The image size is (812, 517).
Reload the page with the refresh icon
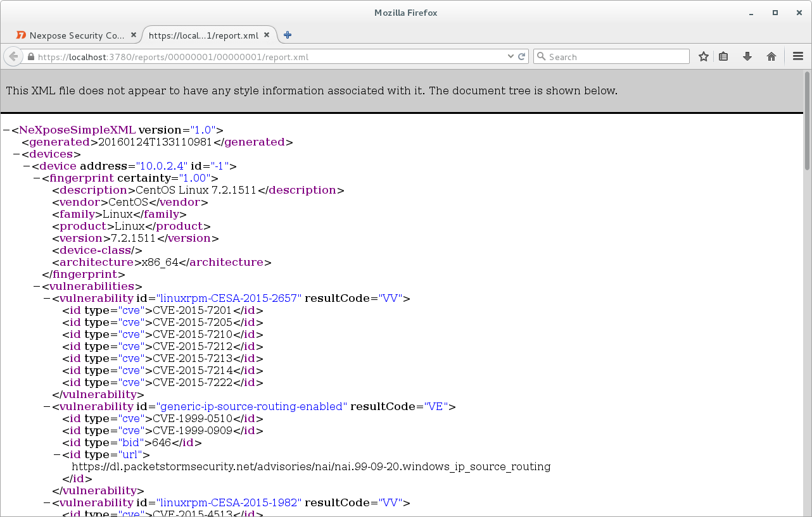(522, 56)
